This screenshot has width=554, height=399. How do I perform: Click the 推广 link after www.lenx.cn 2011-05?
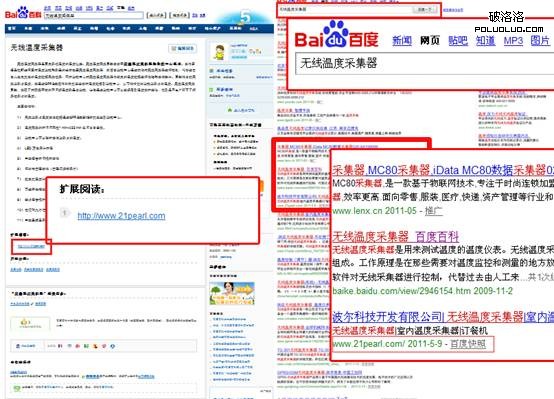(434, 211)
